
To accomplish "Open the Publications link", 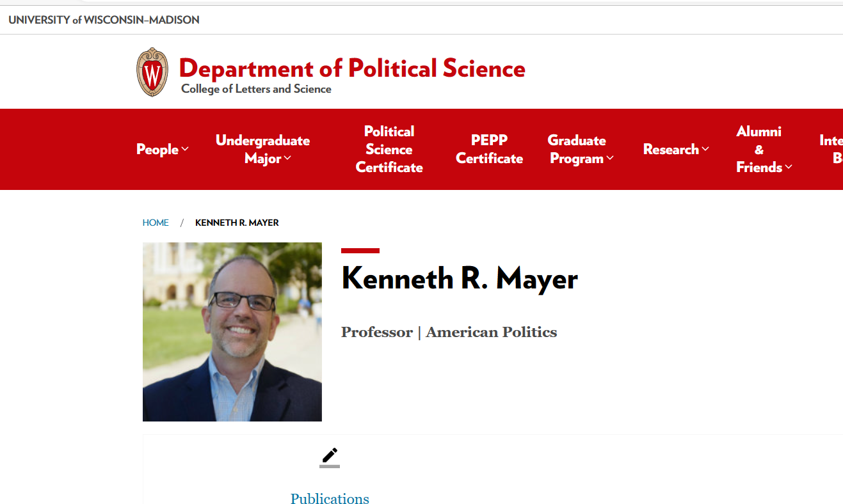I will click(330, 498).
